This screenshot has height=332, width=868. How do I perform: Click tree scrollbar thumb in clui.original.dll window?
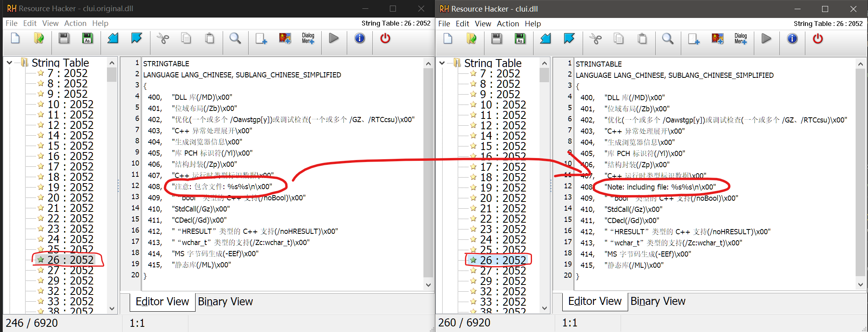tap(112, 75)
